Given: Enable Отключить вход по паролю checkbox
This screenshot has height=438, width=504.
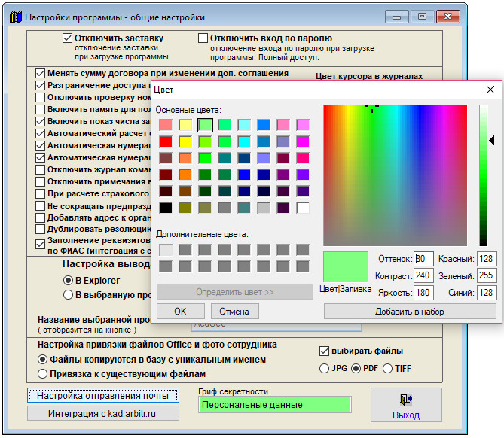Looking at the screenshot, I should coord(203,38).
